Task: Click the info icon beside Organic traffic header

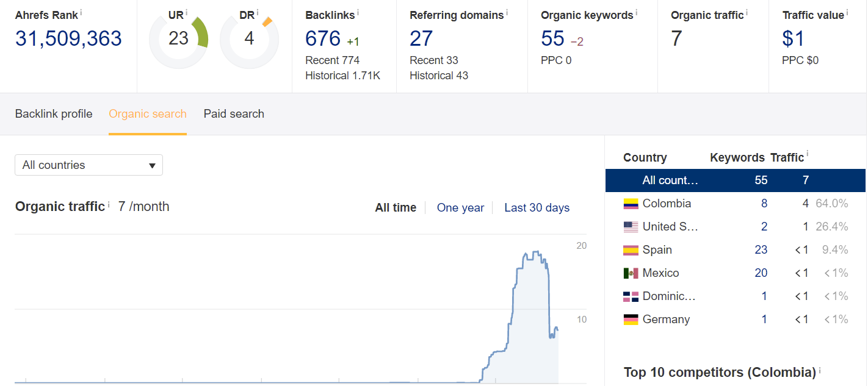Action: pos(747,12)
